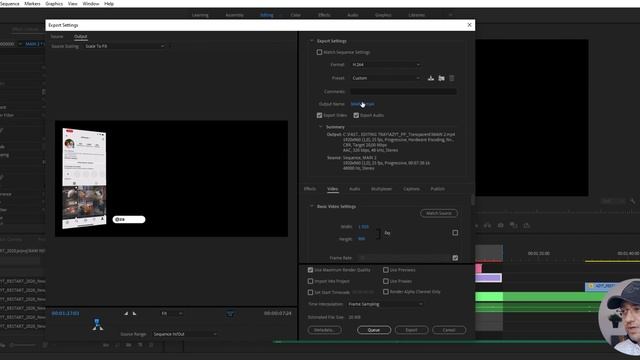Click the Metadata button
Viewport: 640px width, 360px height.
coord(324,330)
